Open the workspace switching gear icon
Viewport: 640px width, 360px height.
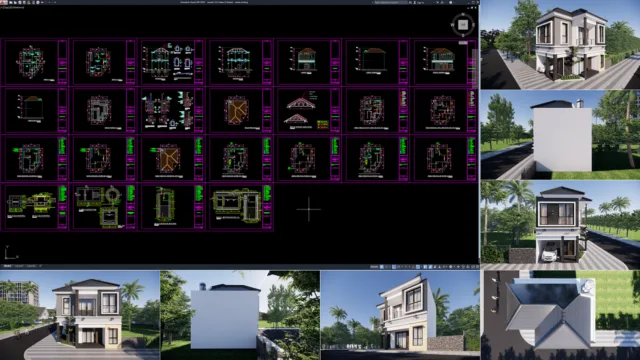tap(450, 267)
